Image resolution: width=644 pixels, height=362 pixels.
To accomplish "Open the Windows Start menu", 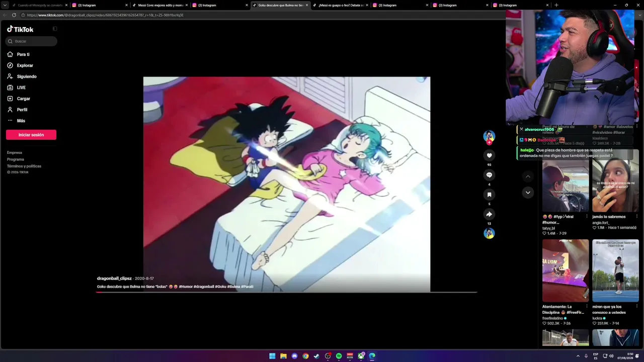I will click(272, 356).
